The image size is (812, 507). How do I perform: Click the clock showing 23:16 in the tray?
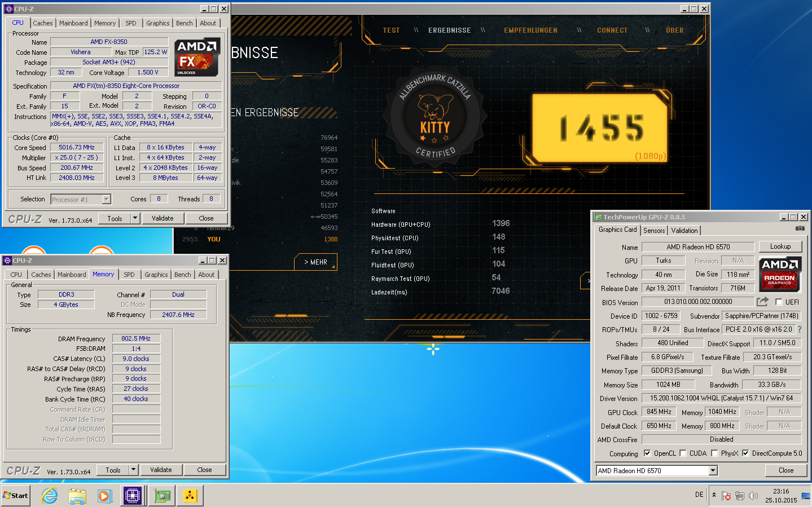tap(781, 491)
